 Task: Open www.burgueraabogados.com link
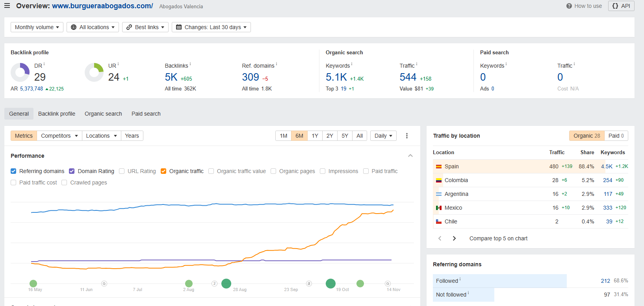pos(102,6)
